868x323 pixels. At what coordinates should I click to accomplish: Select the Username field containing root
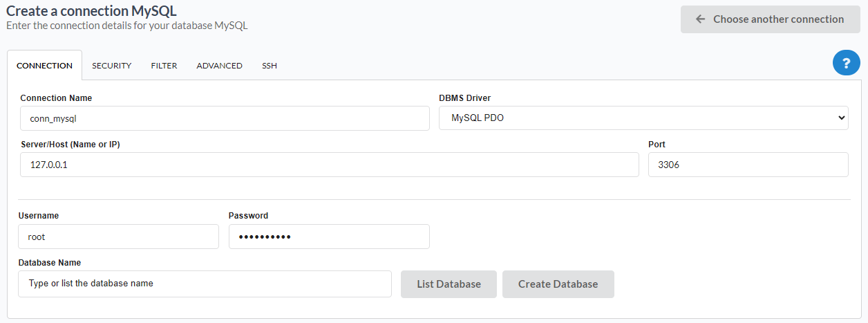[x=118, y=237]
